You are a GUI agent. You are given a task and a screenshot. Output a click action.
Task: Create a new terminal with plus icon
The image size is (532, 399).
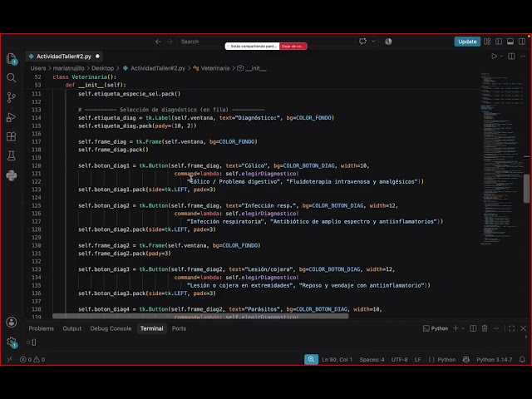(x=456, y=328)
